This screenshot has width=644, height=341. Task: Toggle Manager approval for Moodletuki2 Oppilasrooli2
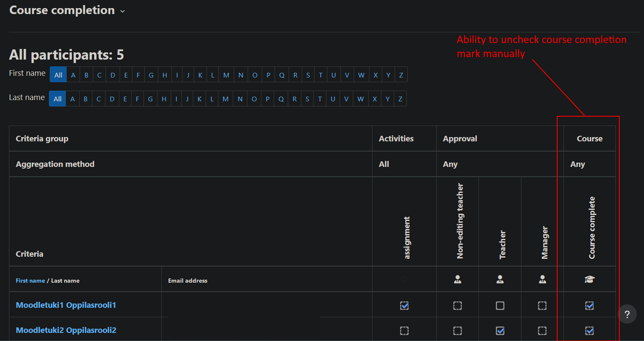click(542, 331)
